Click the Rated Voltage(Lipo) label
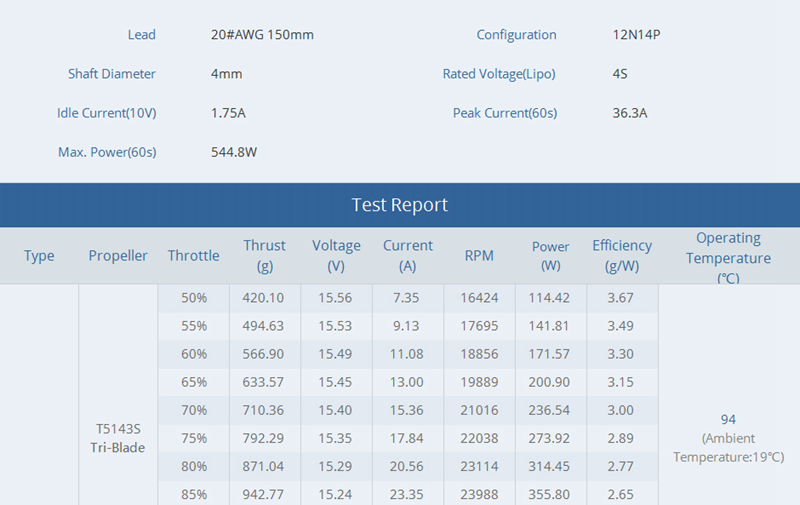The image size is (800, 505). (x=499, y=74)
